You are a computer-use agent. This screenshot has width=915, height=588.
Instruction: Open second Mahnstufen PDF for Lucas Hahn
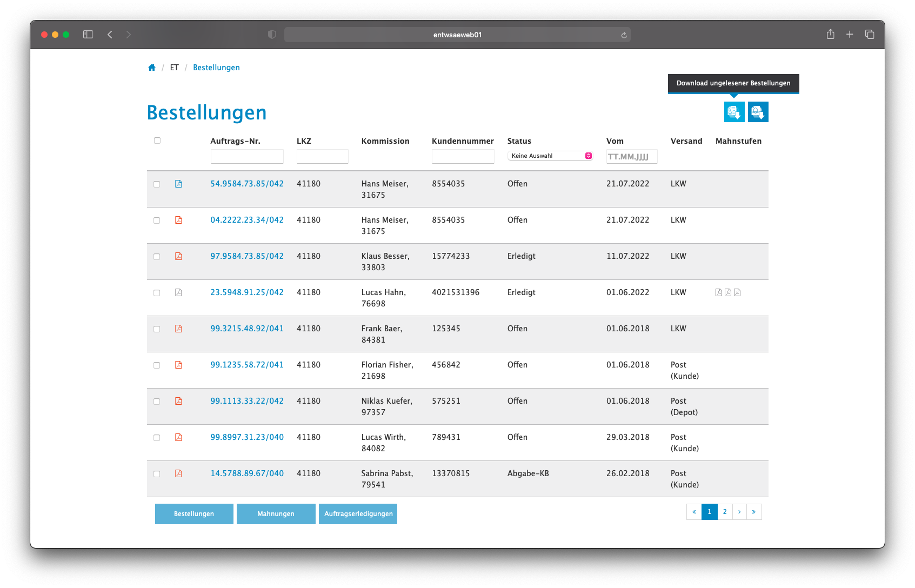728,292
